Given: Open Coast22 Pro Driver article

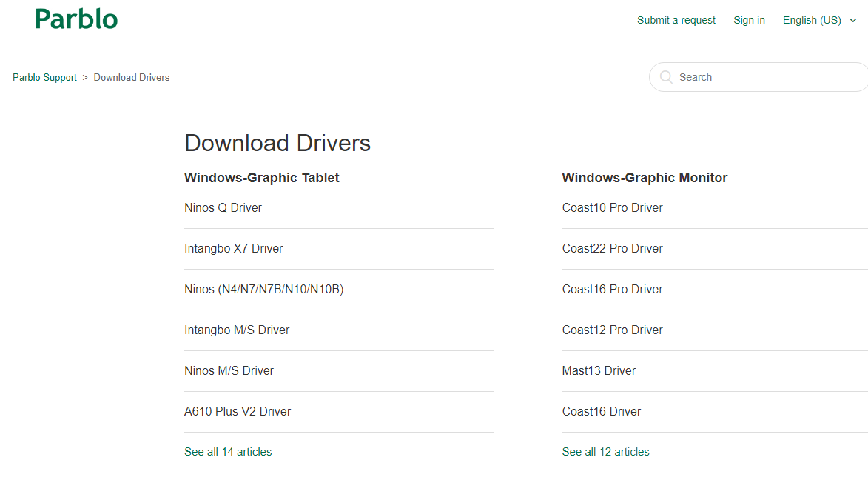Looking at the screenshot, I should click(612, 248).
